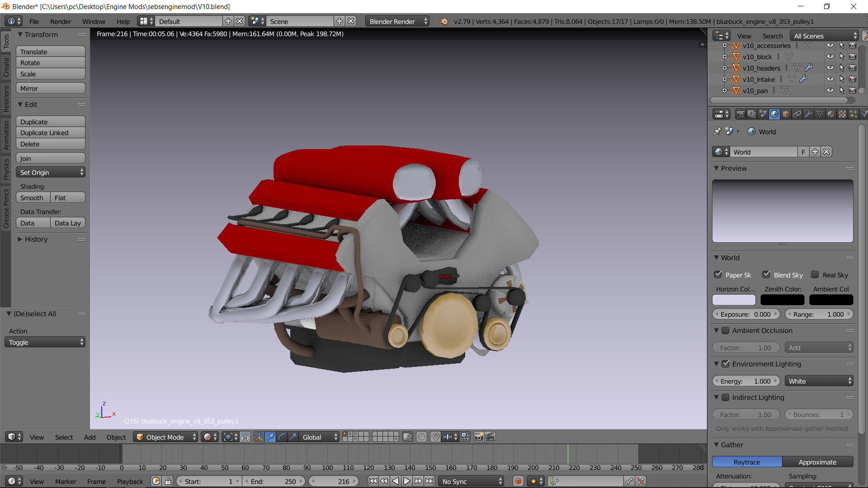Click the wrench modifier icon on v10_headers
The height and width of the screenshot is (488, 868).
pos(809,68)
